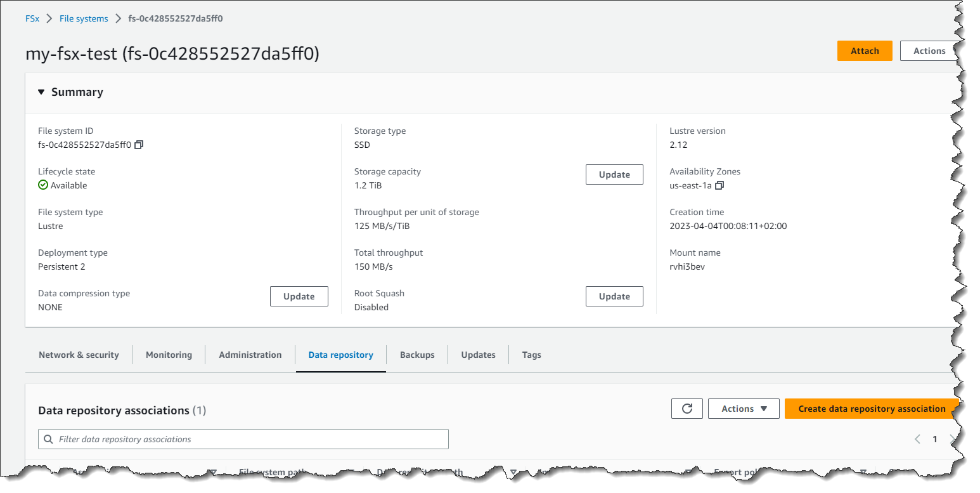This screenshot has width=980, height=493.
Task: Click the search magnifier icon in filter box
Action: [48, 439]
